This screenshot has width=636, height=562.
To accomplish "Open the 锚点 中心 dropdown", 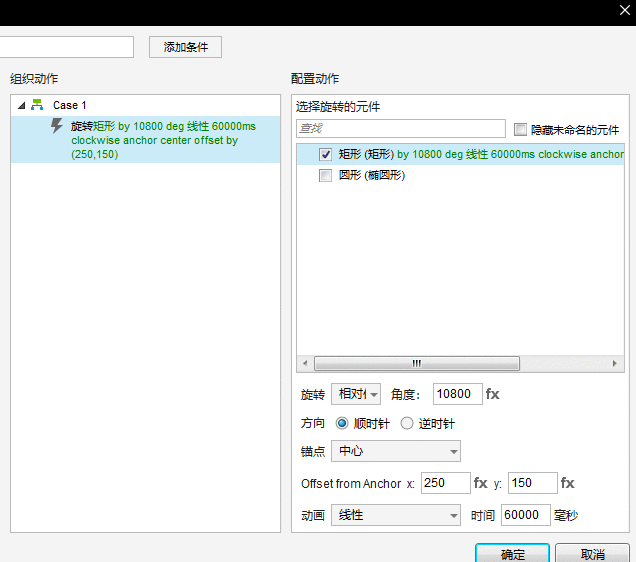I will pyautogui.click(x=396, y=451).
